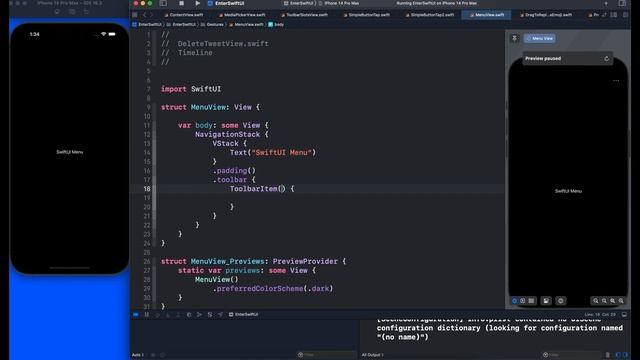
Task: Tap the ellipsis toolbar item in preview device
Action: pos(616,81)
